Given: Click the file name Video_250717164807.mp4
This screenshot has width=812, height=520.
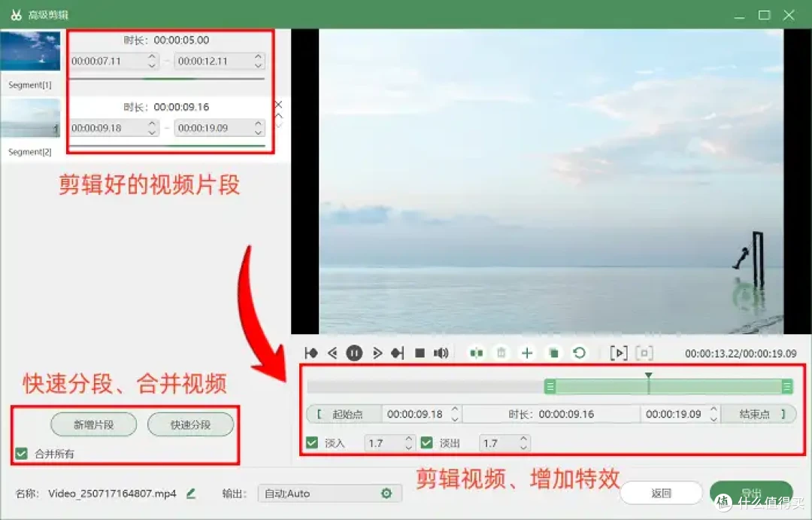Looking at the screenshot, I should point(112,494).
